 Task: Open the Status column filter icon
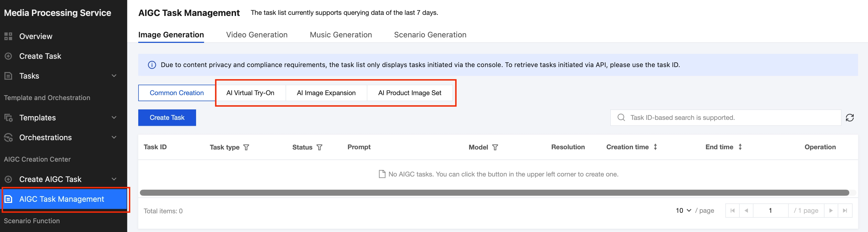(319, 147)
